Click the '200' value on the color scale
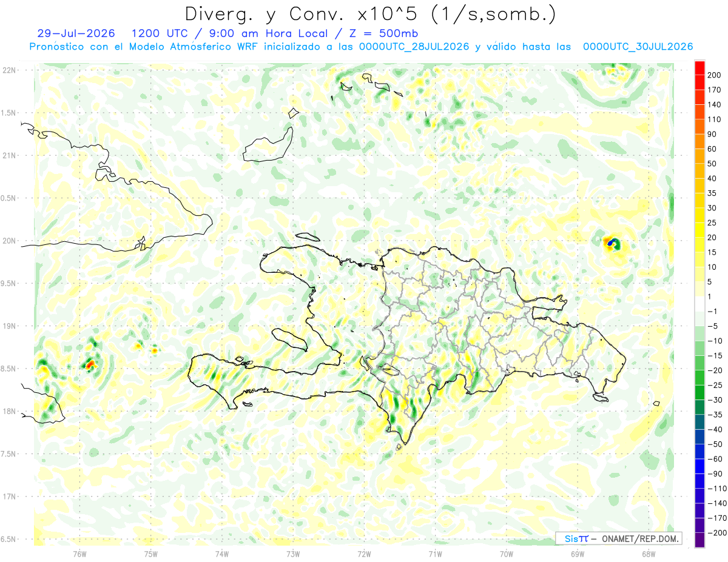 point(714,75)
